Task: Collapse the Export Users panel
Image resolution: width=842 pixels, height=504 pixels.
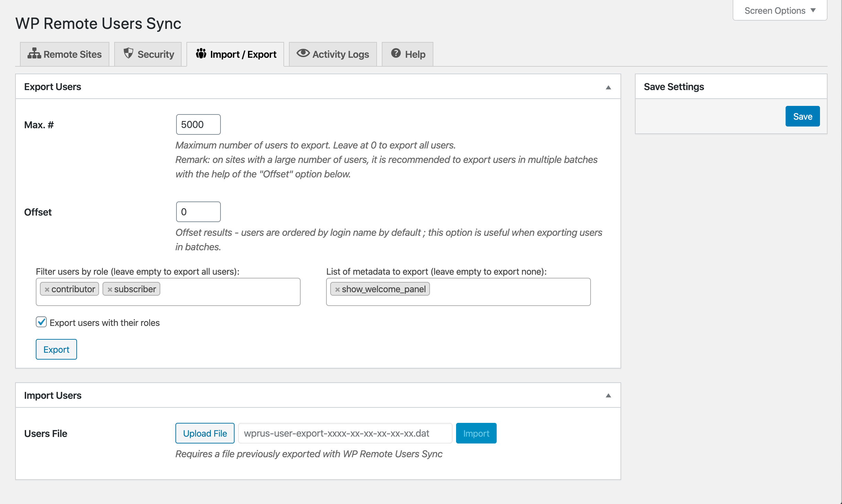Action: tap(608, 87)
